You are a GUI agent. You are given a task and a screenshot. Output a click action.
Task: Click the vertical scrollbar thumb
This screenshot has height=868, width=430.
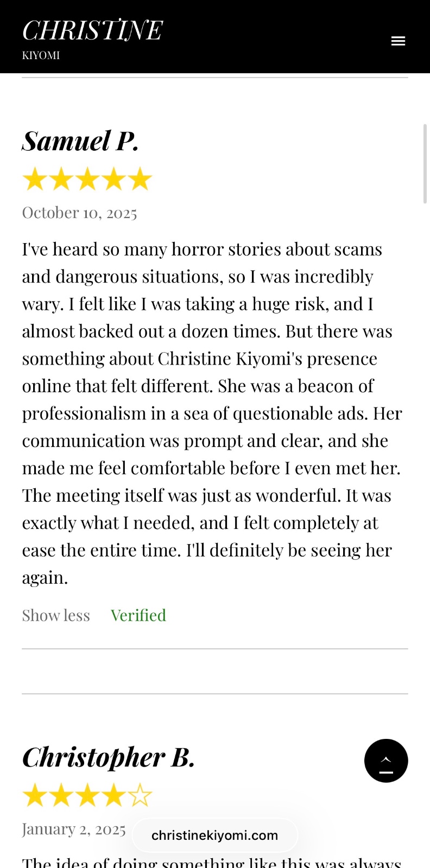(x=425, y=163)
